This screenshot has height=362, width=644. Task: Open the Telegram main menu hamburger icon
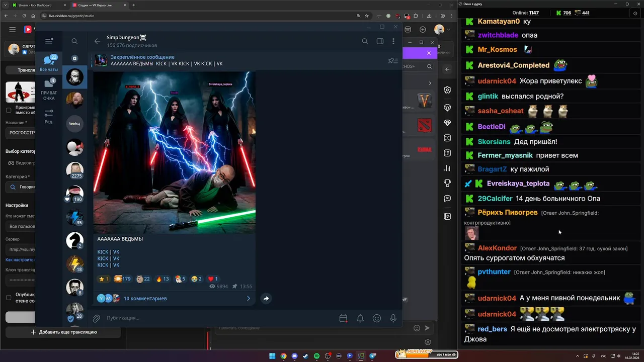pos(49,41)
